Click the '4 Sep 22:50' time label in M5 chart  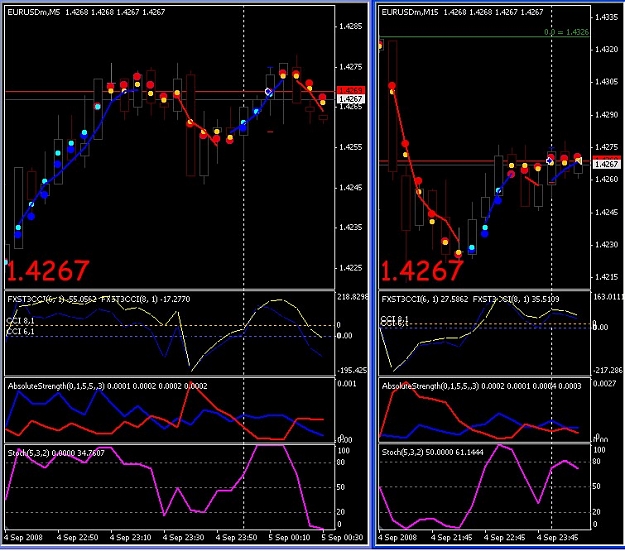click(78, 537)
